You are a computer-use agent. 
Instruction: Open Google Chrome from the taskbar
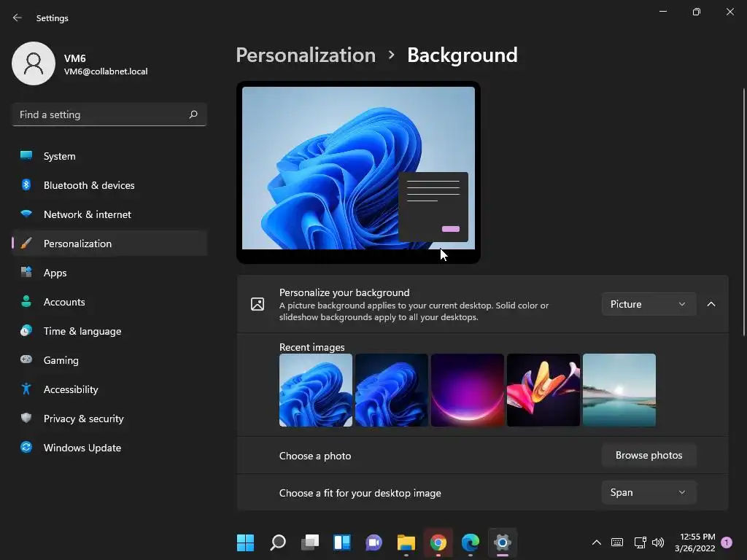pyautogui.click(x=438, y=542)
